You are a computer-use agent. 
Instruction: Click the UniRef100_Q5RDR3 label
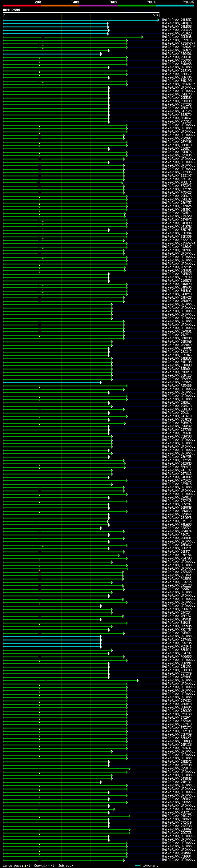pyautogui.click(x=177, y=301)
